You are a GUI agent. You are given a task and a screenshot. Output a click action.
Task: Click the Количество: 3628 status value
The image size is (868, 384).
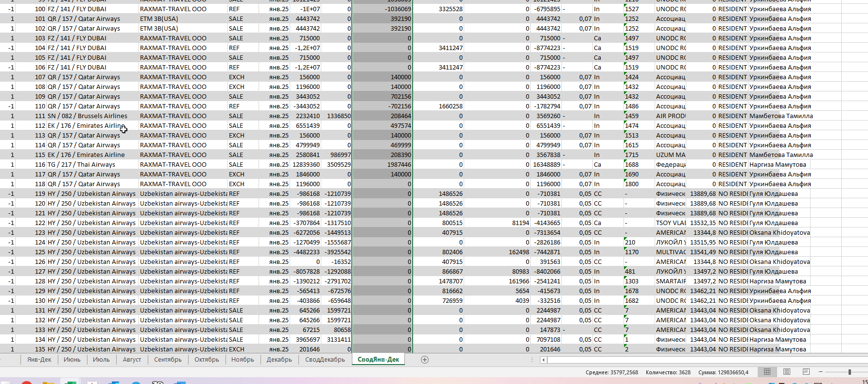click(668, 372)
